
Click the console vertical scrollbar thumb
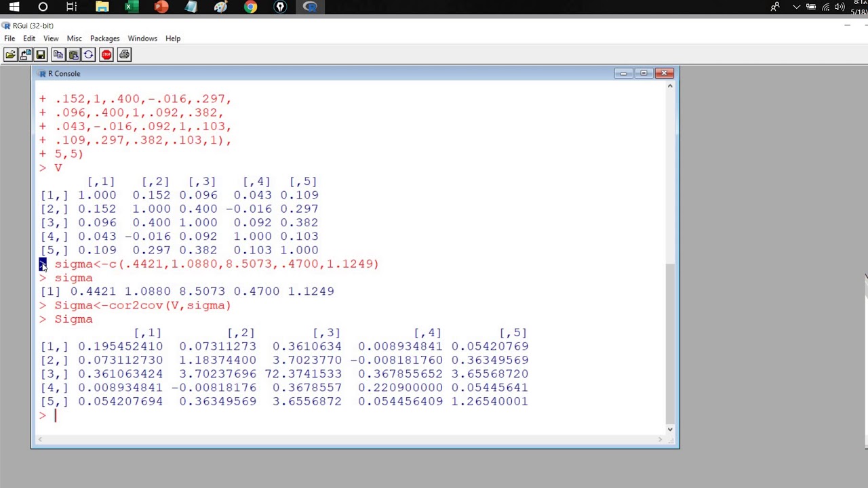click(670, 343)
